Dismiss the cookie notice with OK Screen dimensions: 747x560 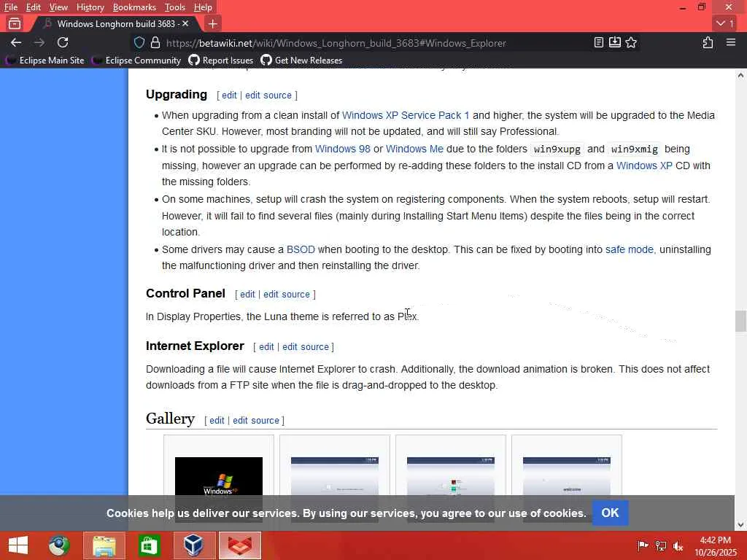click(x=610, y=513)
